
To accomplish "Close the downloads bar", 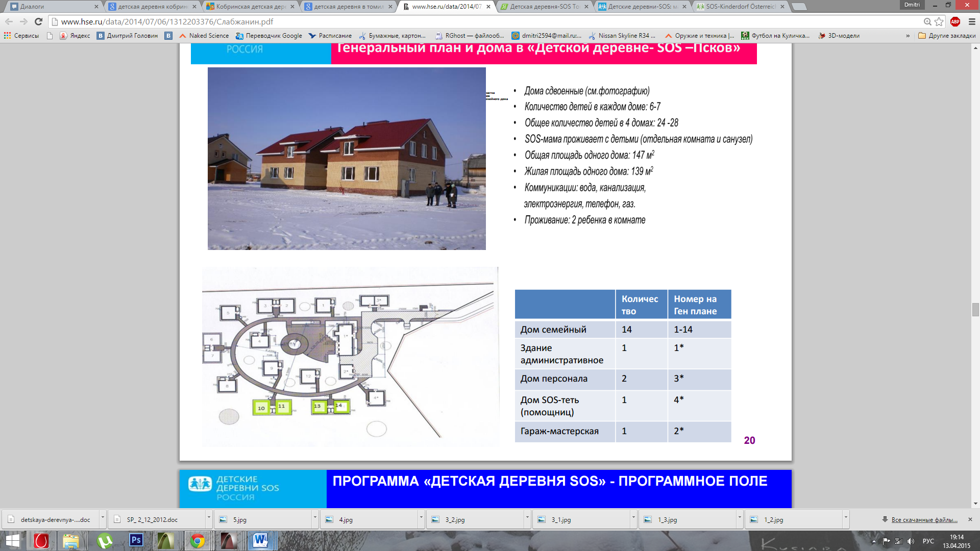I will point(970,519).
